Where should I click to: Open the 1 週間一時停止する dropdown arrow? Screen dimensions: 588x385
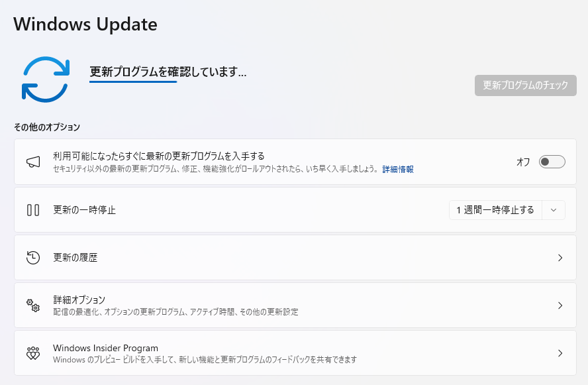(554, 210)
